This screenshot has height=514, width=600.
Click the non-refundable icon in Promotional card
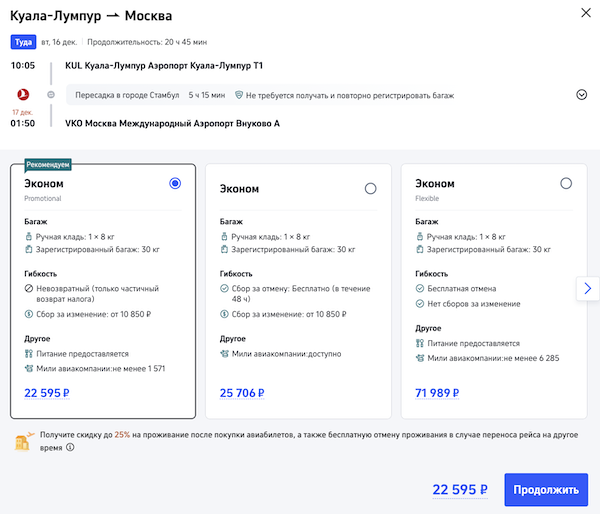pos(28,288)
